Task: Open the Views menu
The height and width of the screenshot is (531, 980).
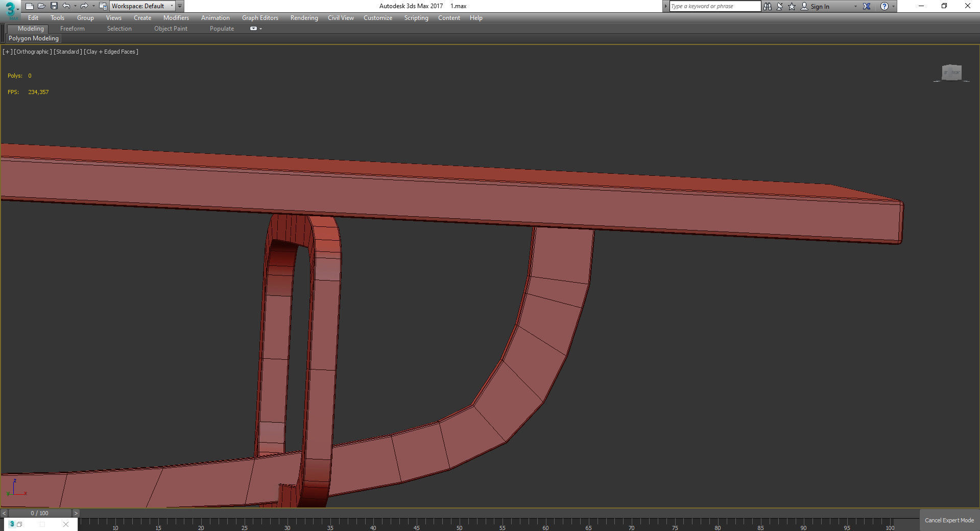Action: click(x=114, y=18)
